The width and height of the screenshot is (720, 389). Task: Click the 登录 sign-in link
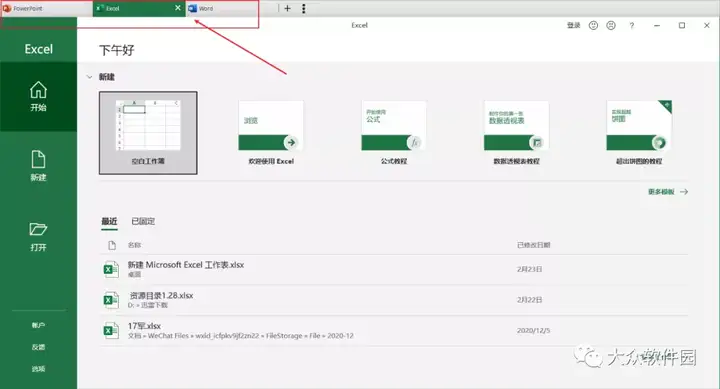click(574, 25)
